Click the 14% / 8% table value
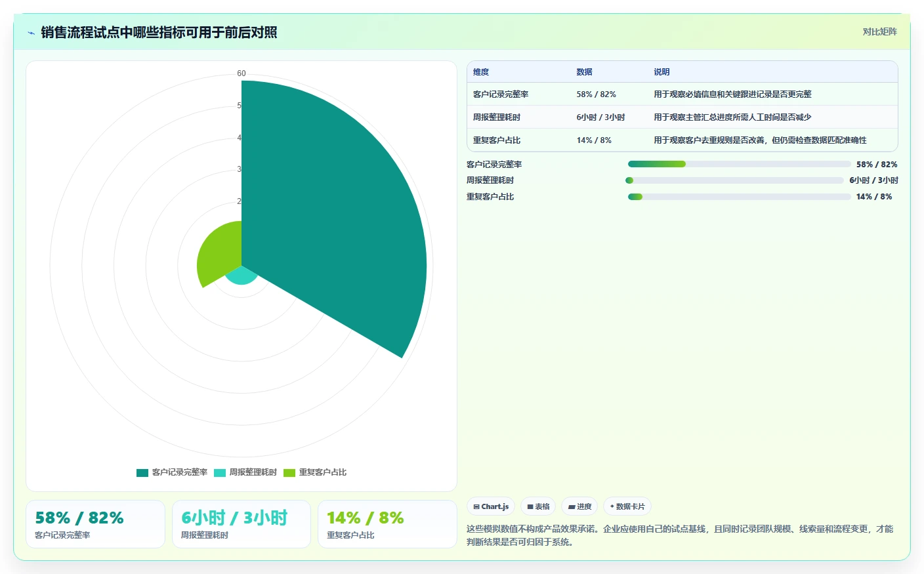This screenshot has height=574, width=924. pyautogui.click(x=594, y=140)
